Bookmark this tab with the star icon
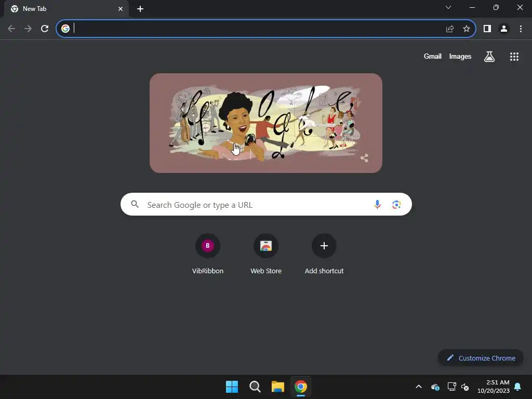The image size is (532, 399). [467, 29]
